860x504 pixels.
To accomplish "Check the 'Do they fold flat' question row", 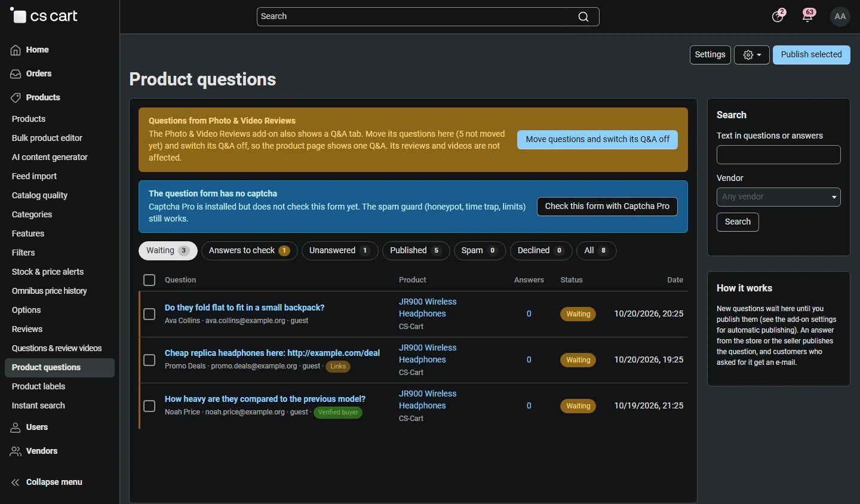I will (x=149, y=314).
